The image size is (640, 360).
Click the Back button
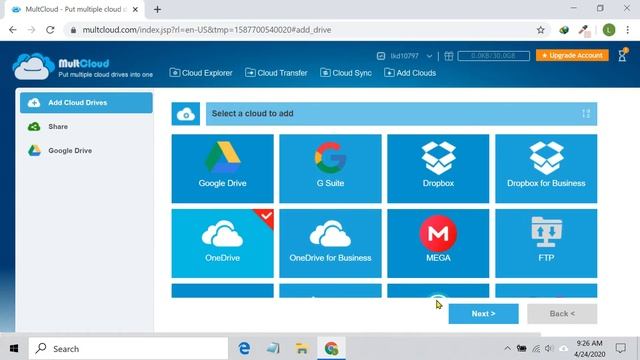(x=562, y=313)
